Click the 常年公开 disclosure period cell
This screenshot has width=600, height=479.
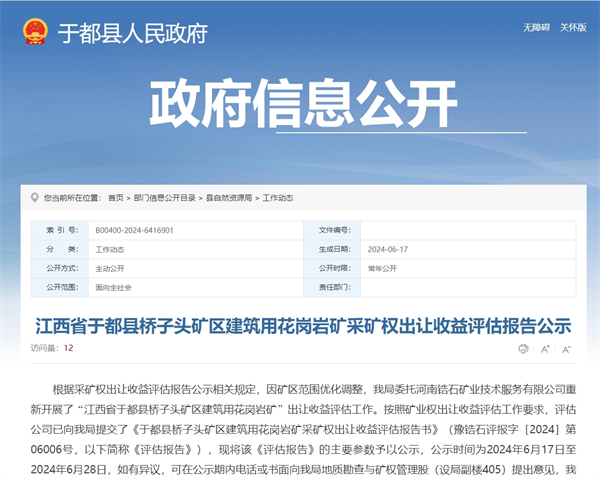point(382,268)
